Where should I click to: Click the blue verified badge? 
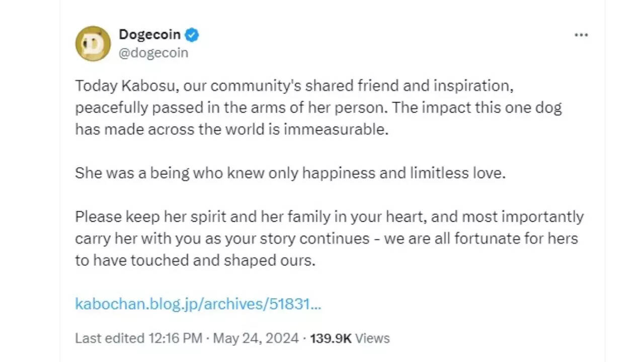(x=192, y=35)
